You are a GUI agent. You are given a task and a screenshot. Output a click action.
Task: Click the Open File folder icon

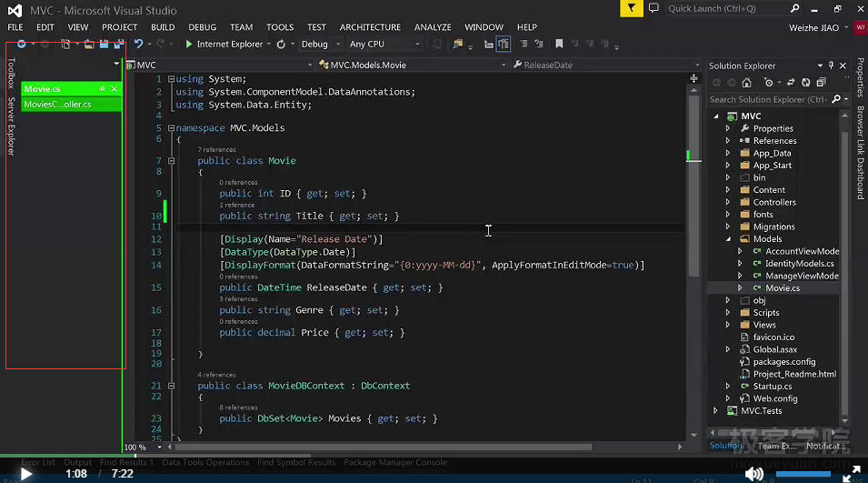tap(88, 44)
